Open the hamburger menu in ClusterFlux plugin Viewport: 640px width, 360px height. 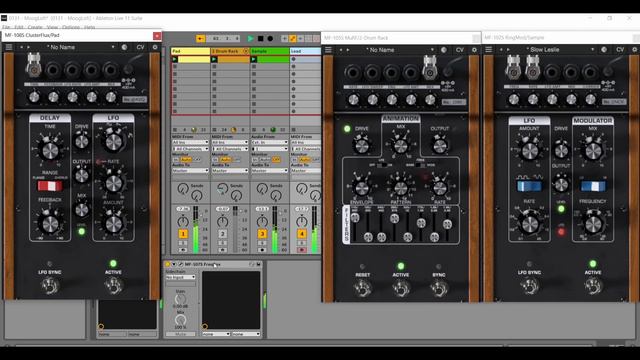point(9,47)
